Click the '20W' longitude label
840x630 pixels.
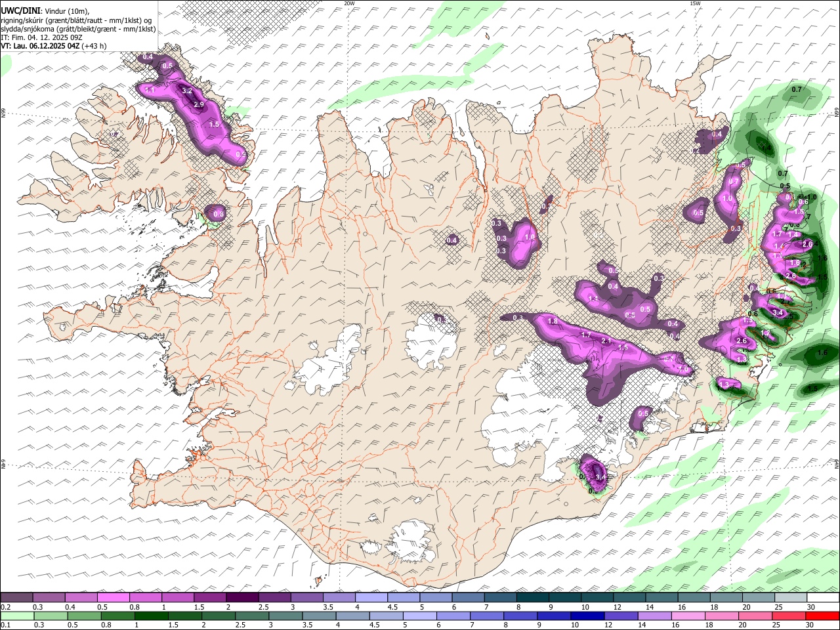pyautogui.click(x=349, y=3)
